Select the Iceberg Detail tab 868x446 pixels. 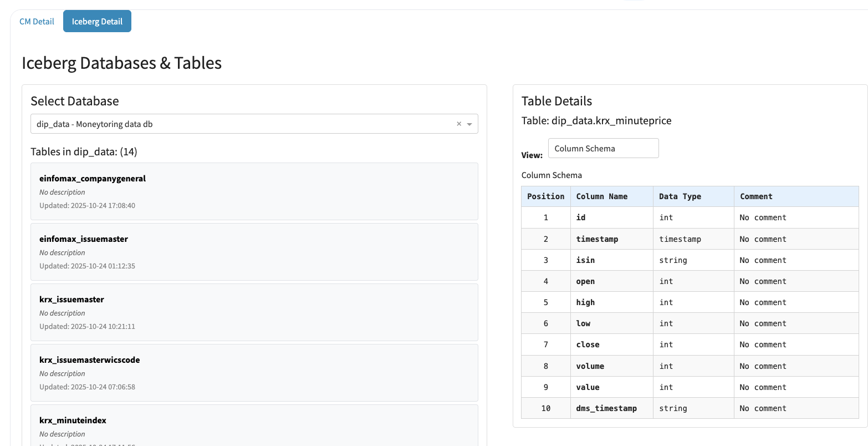click(97, 22)
